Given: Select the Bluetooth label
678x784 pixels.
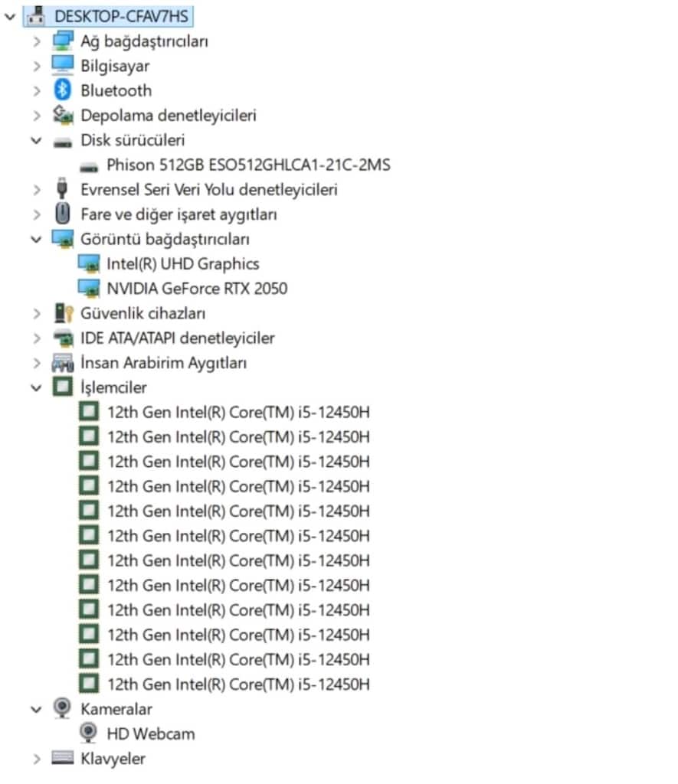Looking at the screenshot, I should [x=116, y=91].
